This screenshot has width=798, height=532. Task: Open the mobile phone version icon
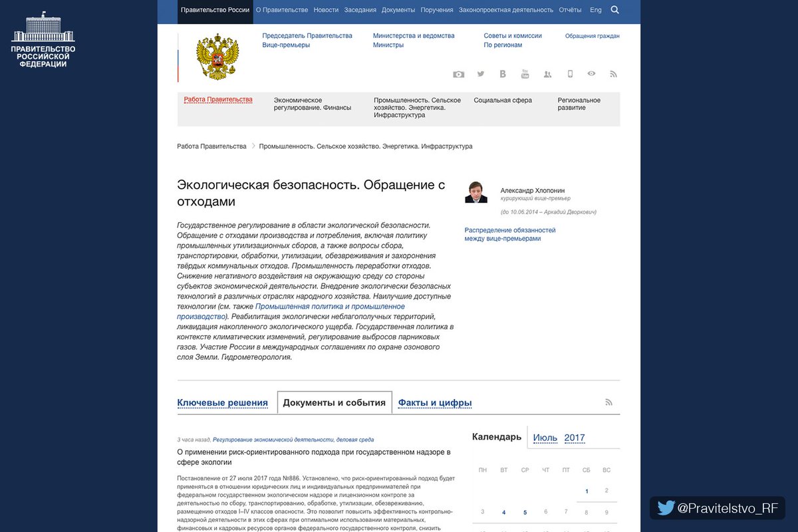[x=570, y=74]
